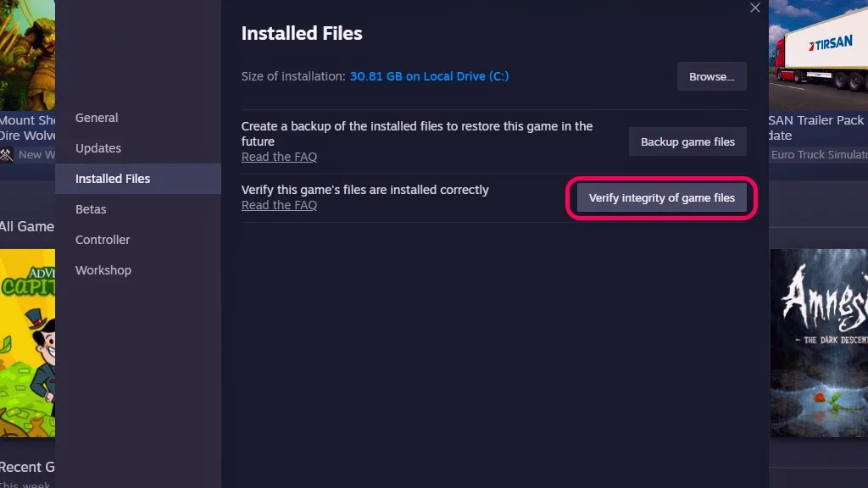
Task: Click the Browse... button
Action: click(712, 76)
